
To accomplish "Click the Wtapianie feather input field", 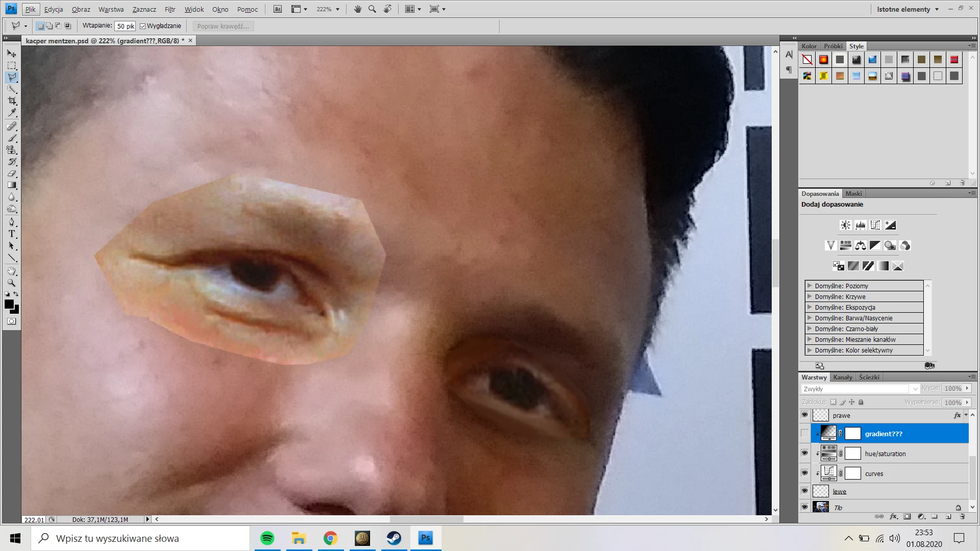I will [x=125, y=26].
